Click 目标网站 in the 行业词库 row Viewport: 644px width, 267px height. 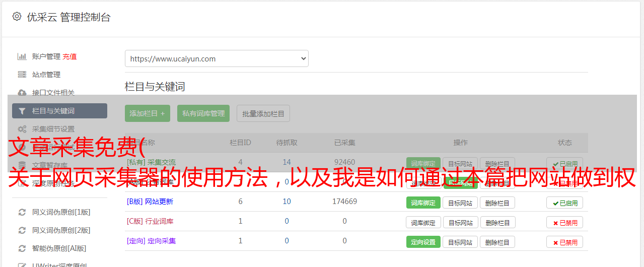[x=460, y=222]
